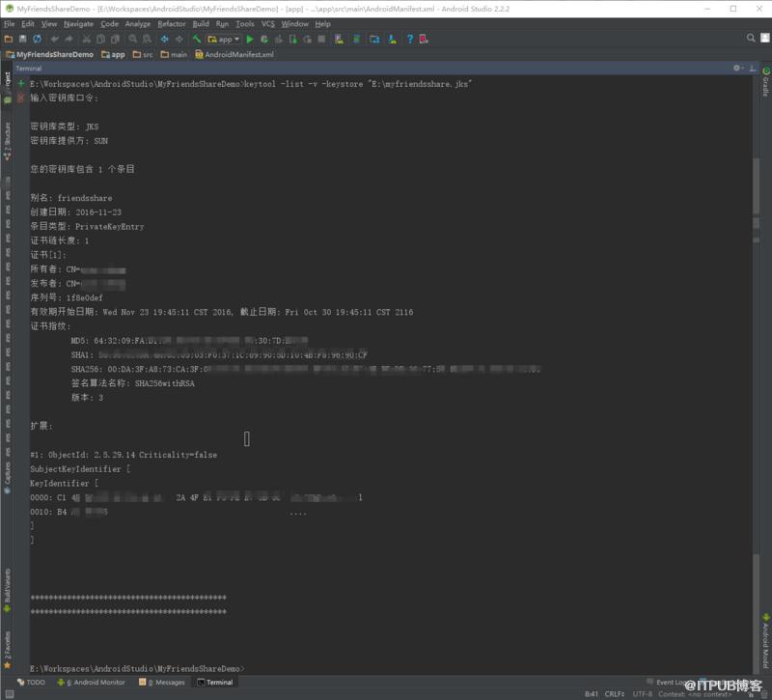Click the Debug app icon
Image resolution: width=772 pixels, height=700 pixels.
[x=264, y=39]
